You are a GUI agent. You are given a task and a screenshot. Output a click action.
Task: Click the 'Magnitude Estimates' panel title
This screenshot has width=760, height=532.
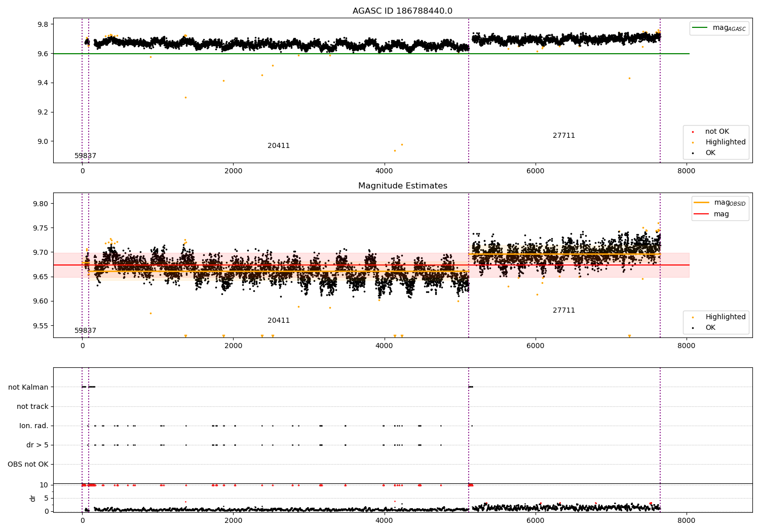coord(402,186)
